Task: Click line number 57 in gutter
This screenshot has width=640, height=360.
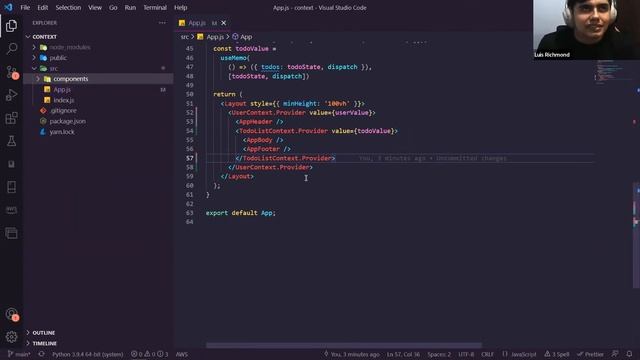Action: [x=189, y=158]
